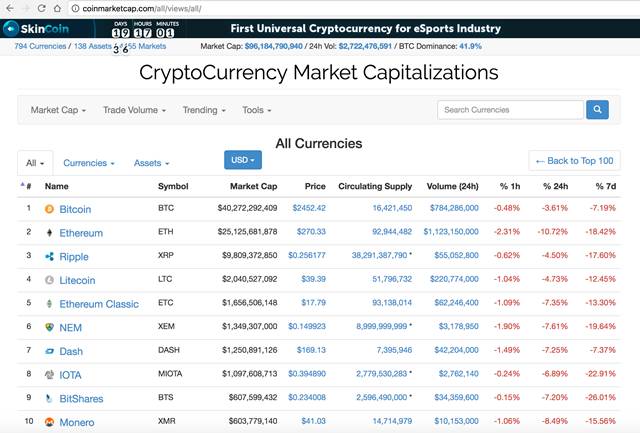Click the Bitcoin coin logo icon
The image size is (640, 433).
(x=49, y=209)
